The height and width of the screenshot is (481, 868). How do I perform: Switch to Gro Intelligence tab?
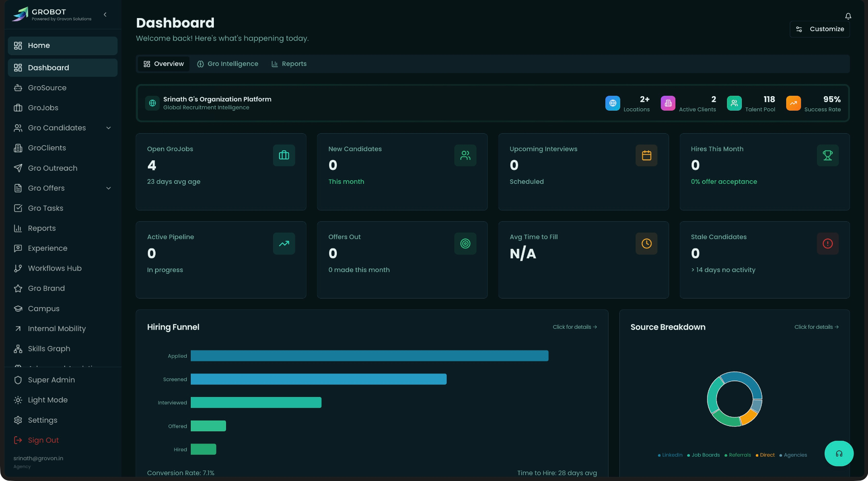(227, 64)
